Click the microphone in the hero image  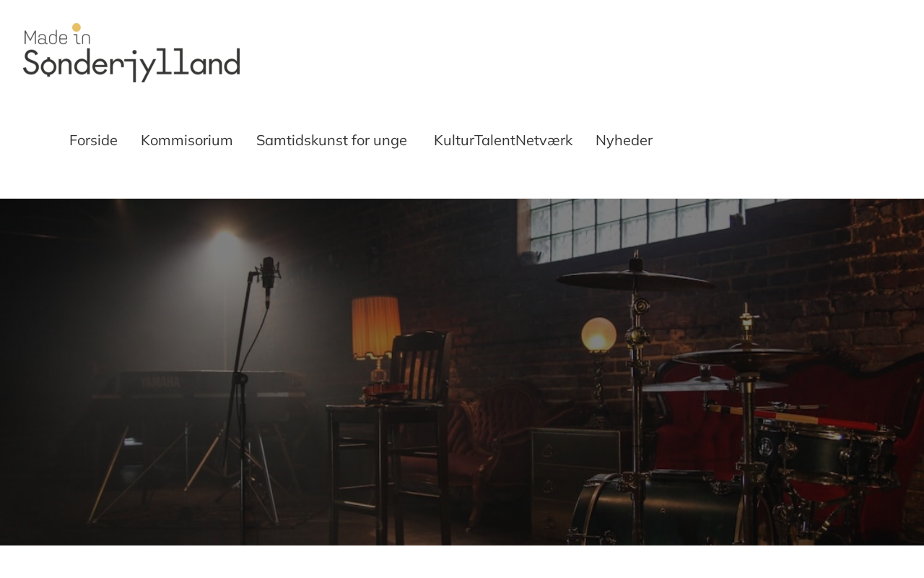pos(268,280)
